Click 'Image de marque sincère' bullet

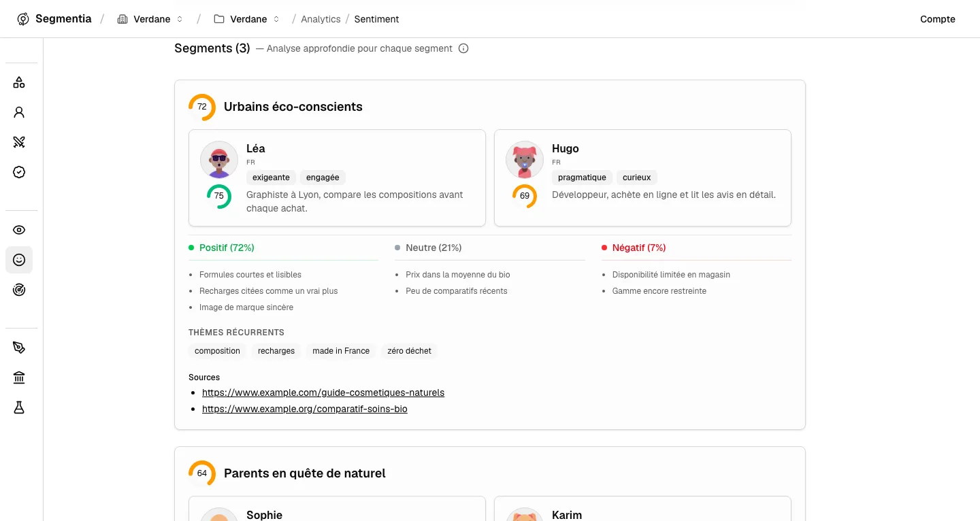[x=246, y=307]
